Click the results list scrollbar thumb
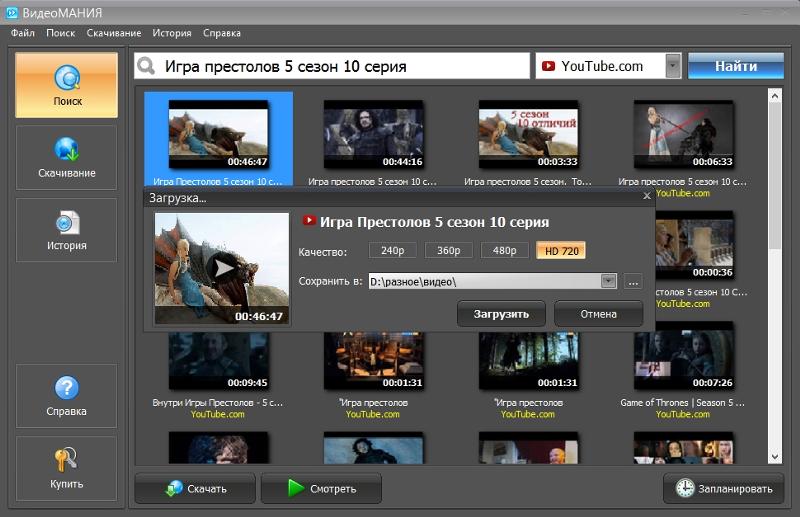 (x=774, y=176)
